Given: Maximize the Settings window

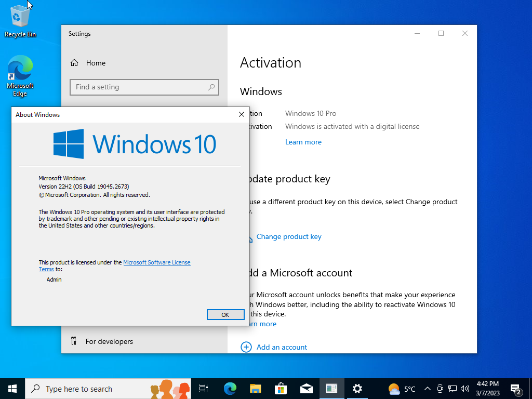Looking at the screenshot, I should click(441, 33).
